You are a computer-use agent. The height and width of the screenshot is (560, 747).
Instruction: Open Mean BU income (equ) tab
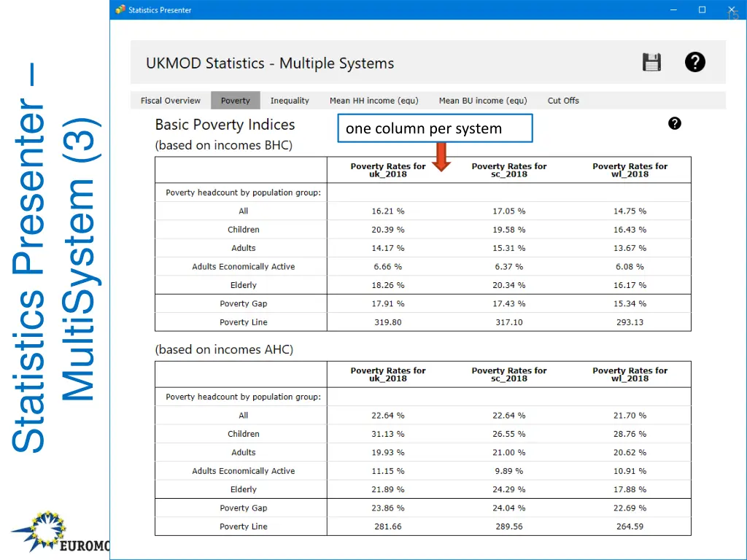[483, 101]
